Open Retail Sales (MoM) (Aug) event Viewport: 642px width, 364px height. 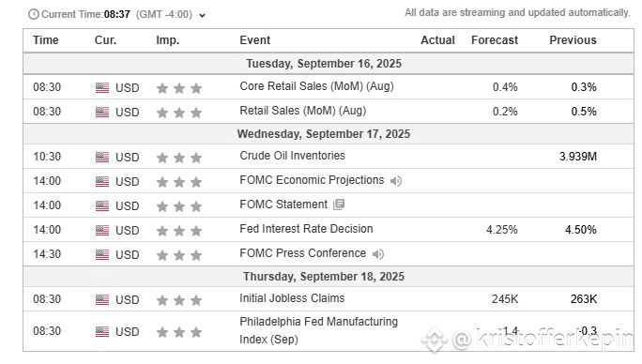[302, 111]
